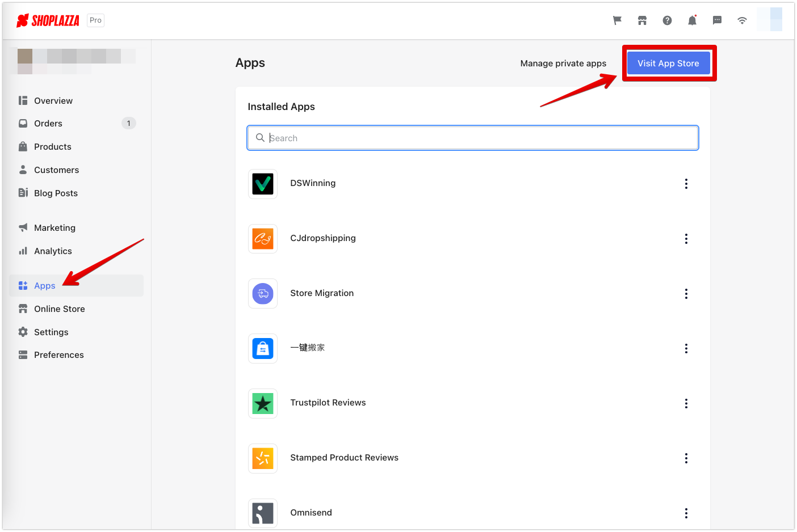This screenshot has height=532, width=797.
Task: Open the more options menu for Trustpilot Reviews
Action: [686, 403]
